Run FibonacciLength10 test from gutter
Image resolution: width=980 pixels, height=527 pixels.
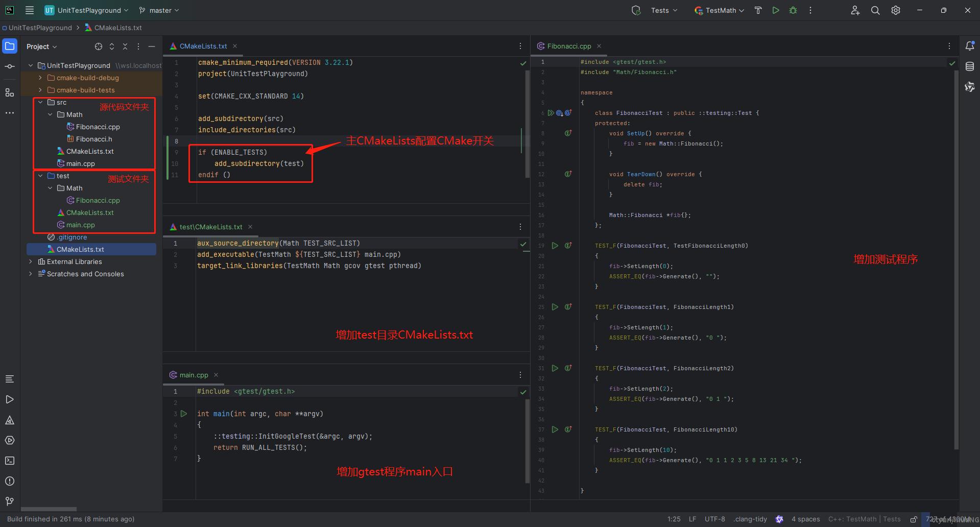[x=555, y=429]
